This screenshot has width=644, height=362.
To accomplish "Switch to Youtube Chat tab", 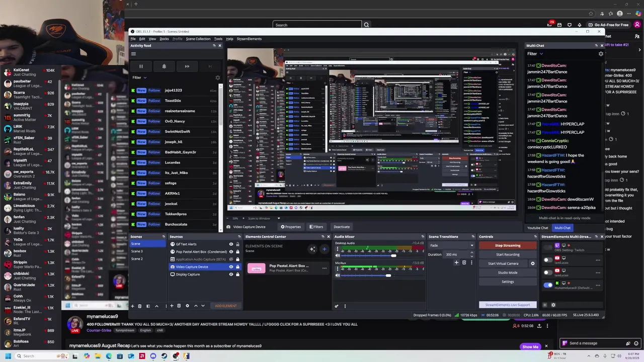I will [x=537, y=228].
